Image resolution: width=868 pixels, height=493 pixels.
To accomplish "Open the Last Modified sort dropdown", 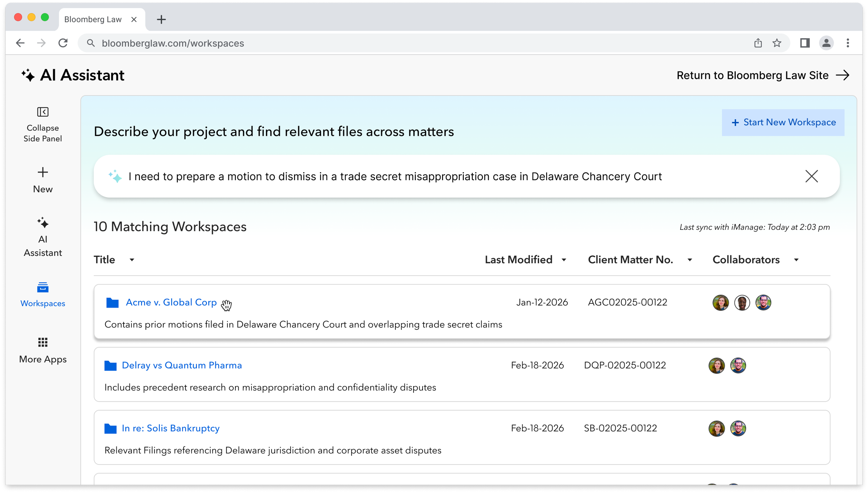I will 564,260.
